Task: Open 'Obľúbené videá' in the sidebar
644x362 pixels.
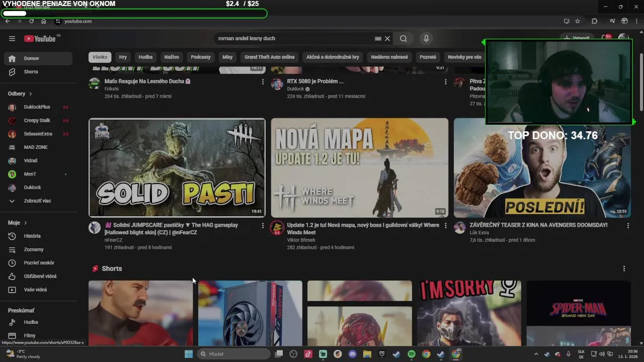Action: [x=38, y=276]
